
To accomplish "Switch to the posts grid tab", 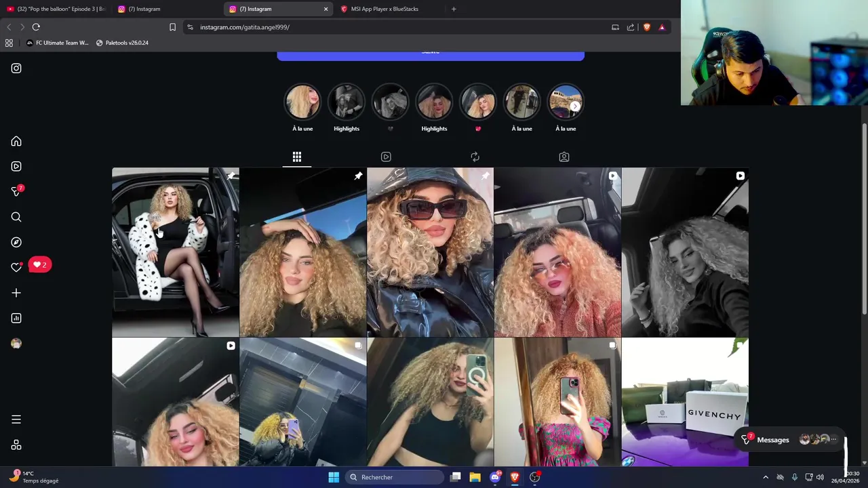I will (297, 157).
